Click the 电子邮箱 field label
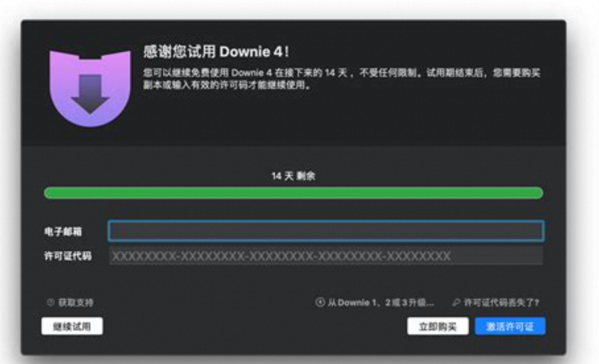The height and width of the screenshot is (364, 599). tap(63, 231)
